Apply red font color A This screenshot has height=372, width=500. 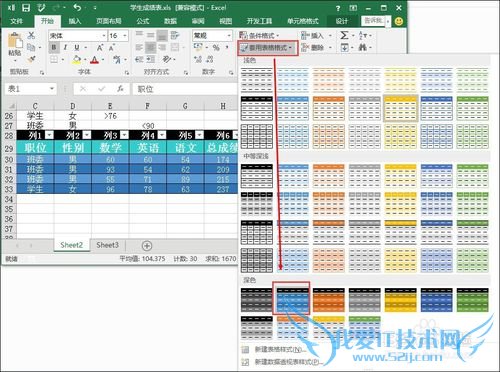[x=95, y=60]
